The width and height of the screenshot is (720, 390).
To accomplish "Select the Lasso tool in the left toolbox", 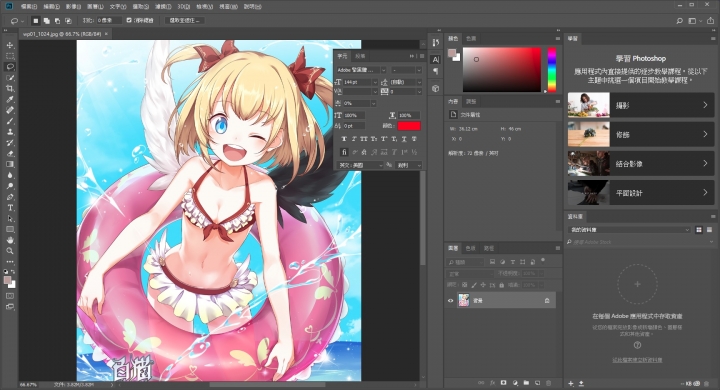I will click(x=10, y=67).
